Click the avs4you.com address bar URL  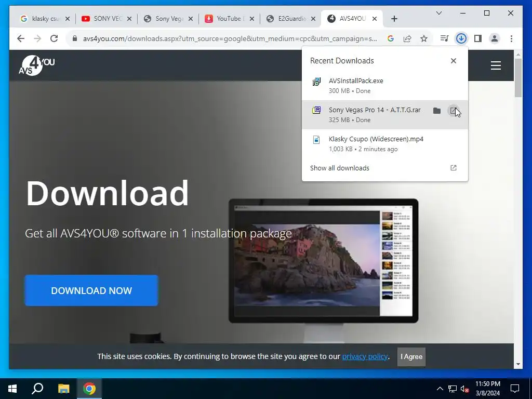point(230,38)
